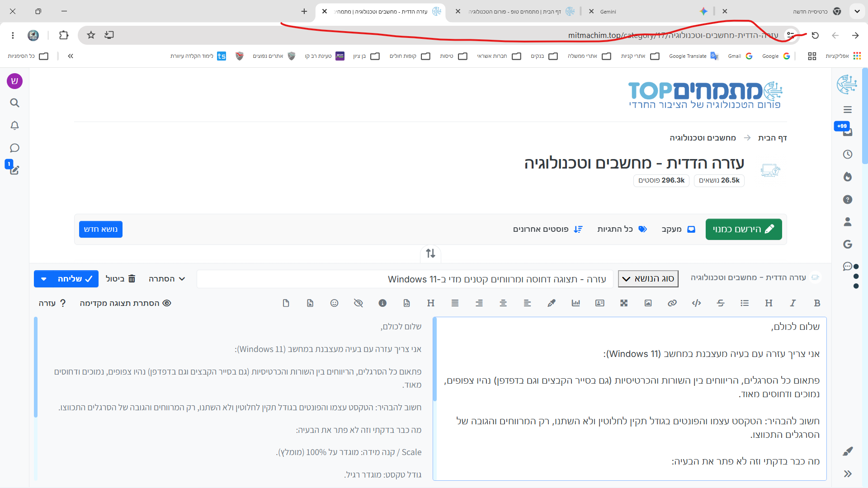Insert a poll using the bar chart icon
Screen dimensions: 868x488
tap(576, 303)
